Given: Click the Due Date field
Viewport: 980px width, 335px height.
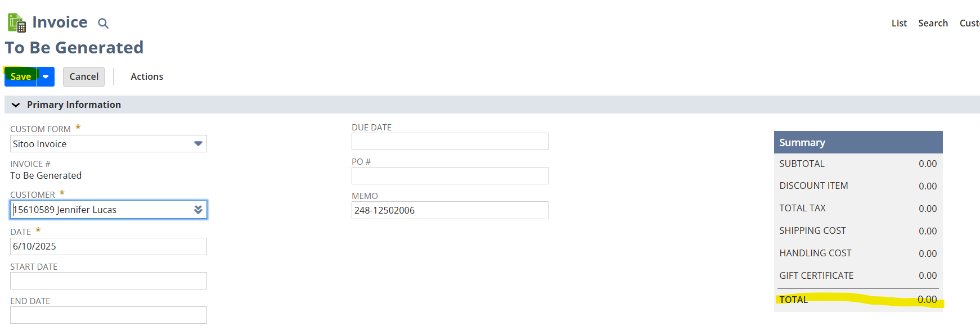Looking at the screenshot, I should (450, 141).
